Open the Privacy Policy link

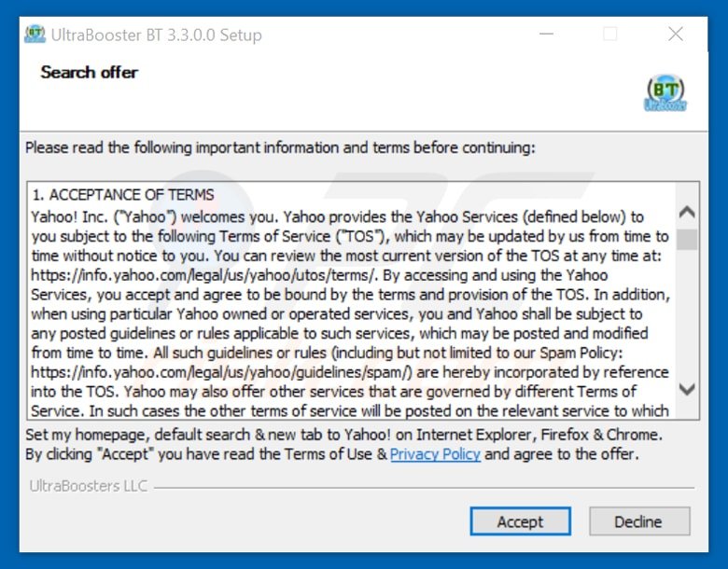pos(435,454)
